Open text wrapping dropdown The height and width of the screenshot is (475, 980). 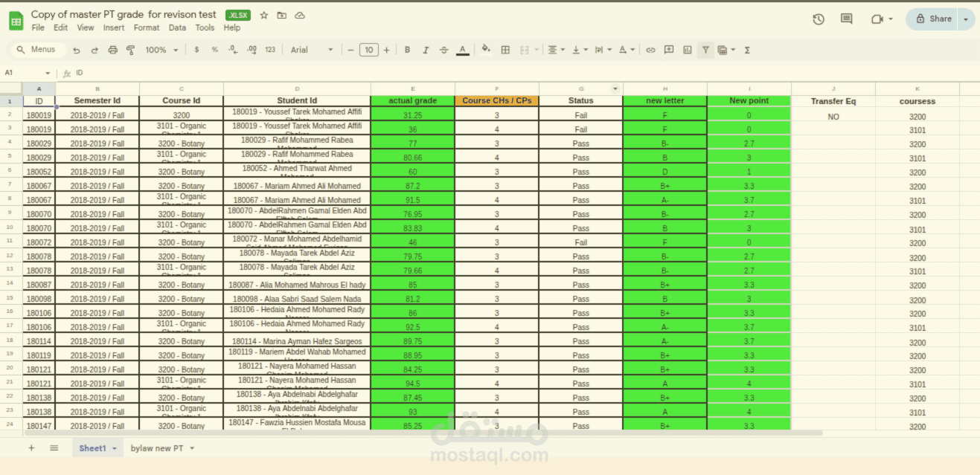[602, 50]
